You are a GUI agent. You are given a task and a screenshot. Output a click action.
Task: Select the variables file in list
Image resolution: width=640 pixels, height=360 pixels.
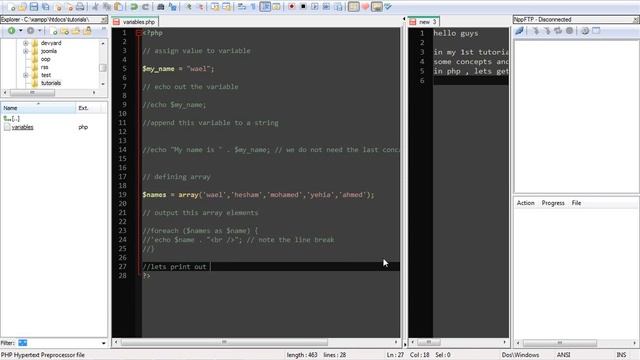22,127
